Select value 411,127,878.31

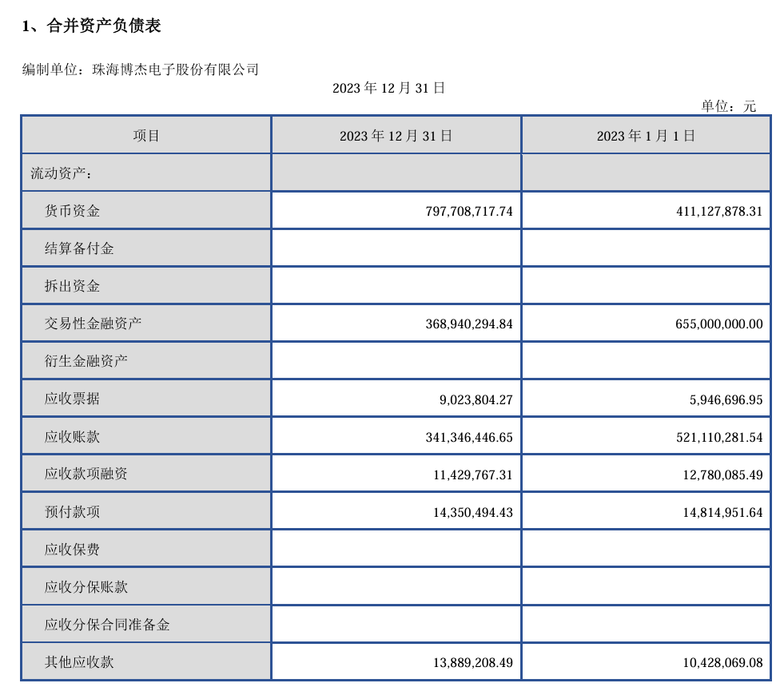719,212
